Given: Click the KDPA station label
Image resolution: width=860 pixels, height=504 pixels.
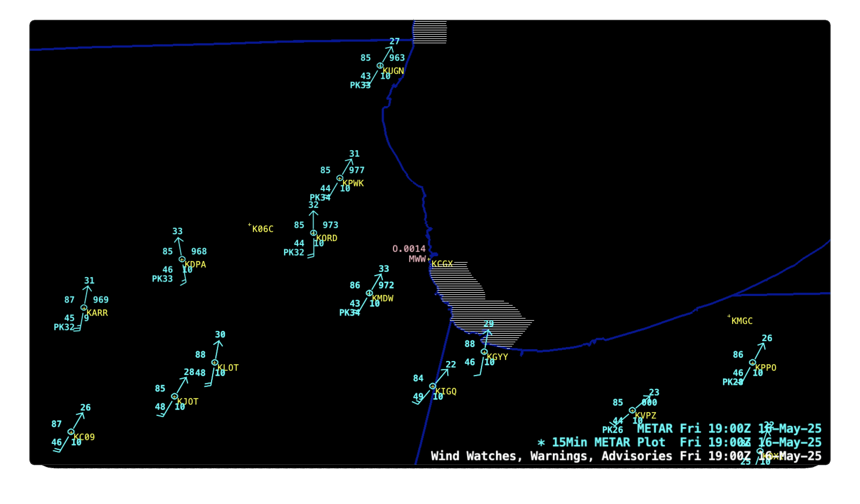Looking at the screenshot, I should [195, 264].
